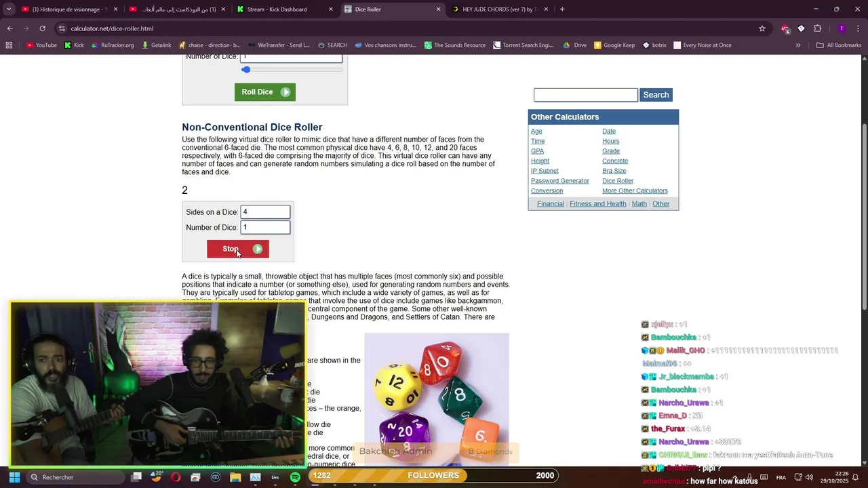Open Windows Start menu
This screenshot has height=488, width=868.
tap(14, 477)
